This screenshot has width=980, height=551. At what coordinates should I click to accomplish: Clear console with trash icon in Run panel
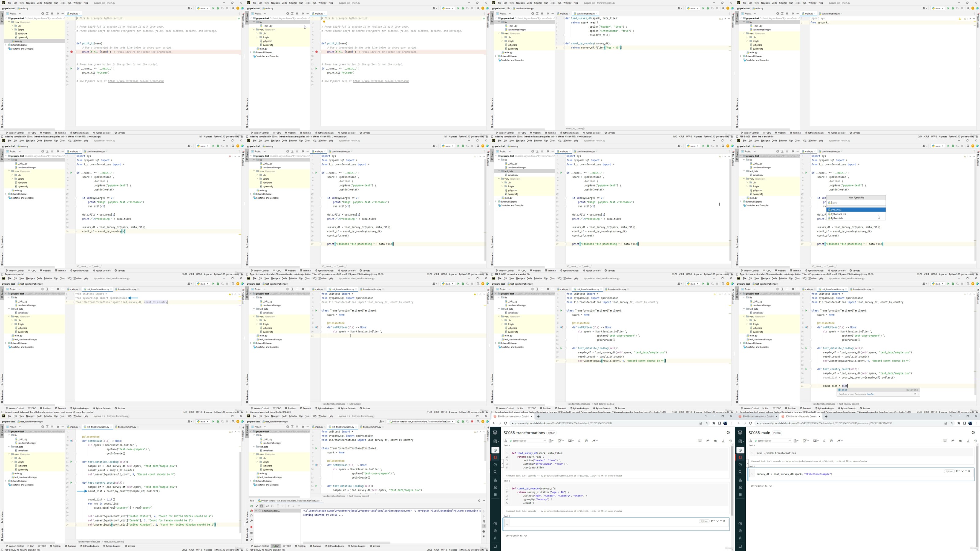pos(484,536)
